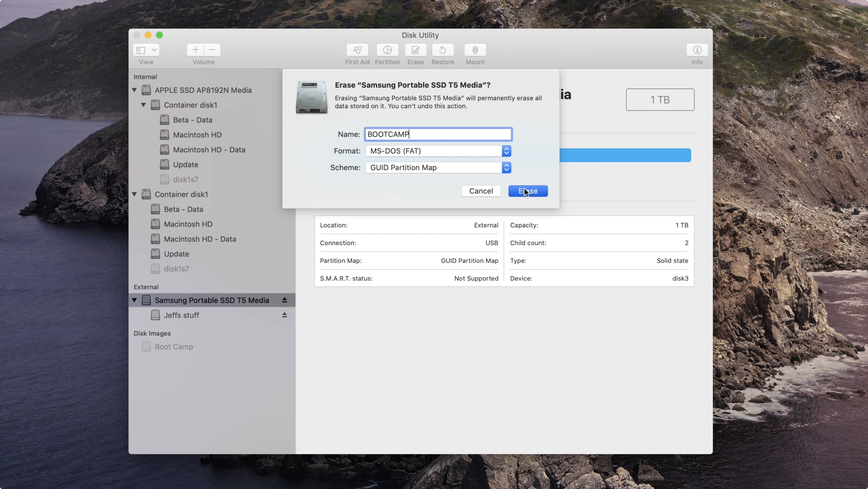Open the View options dropdown
Viewport: 868px width, 489px height.
click(x=146, y=50)
